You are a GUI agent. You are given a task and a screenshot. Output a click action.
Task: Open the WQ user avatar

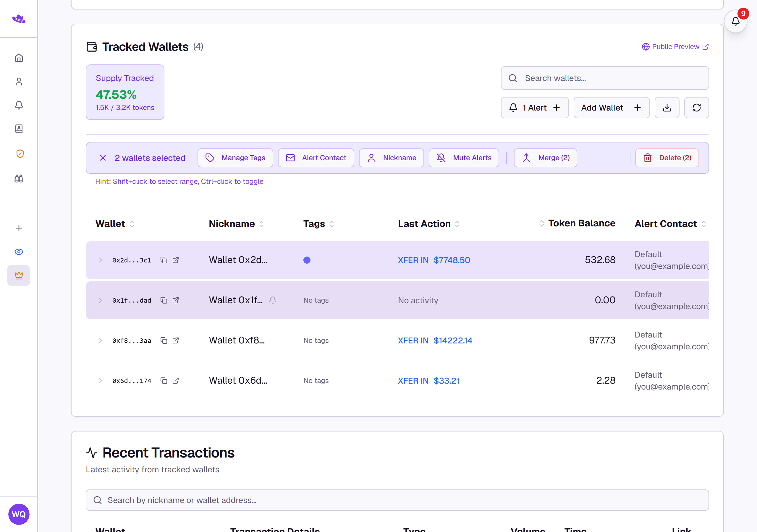coord(19,514)
